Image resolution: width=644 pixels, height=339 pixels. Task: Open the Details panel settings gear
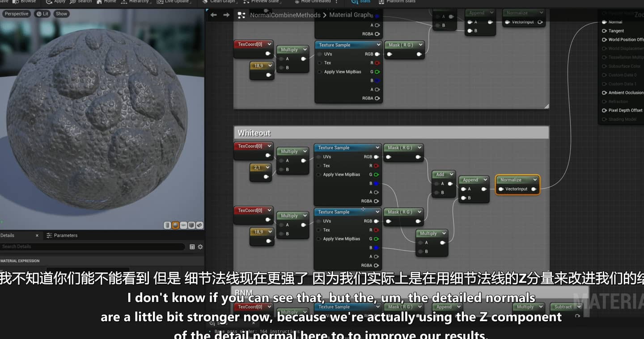point(200,247)
